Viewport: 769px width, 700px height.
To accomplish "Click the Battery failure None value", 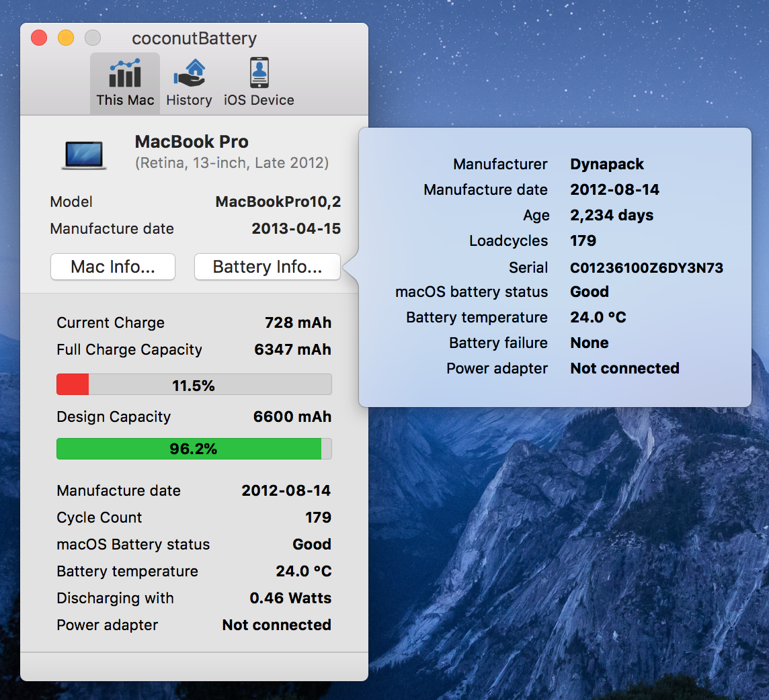I will (x=589, y=343).
